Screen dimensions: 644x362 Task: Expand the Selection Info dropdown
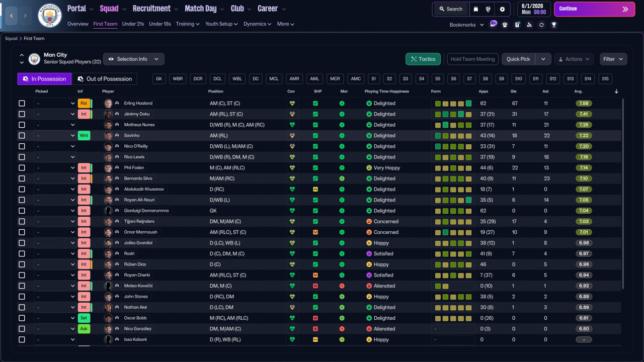coord(133,59)
